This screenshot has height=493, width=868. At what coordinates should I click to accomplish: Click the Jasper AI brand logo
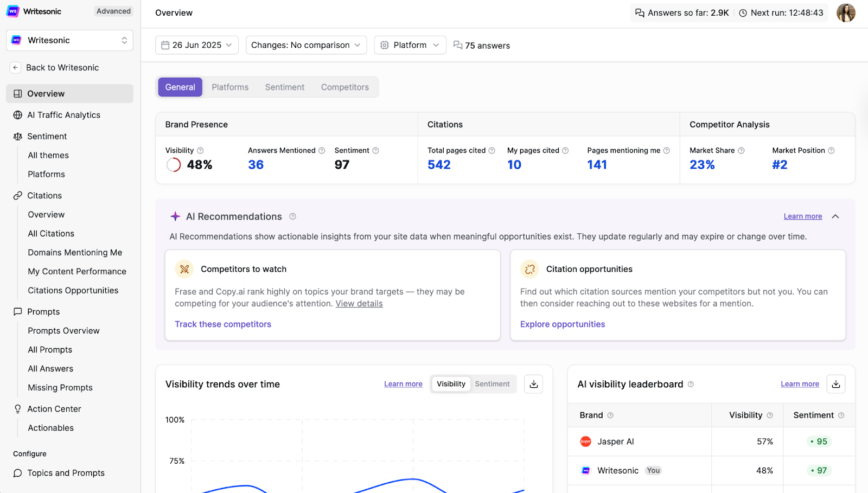pyautogui.click(x=585, y=441)
